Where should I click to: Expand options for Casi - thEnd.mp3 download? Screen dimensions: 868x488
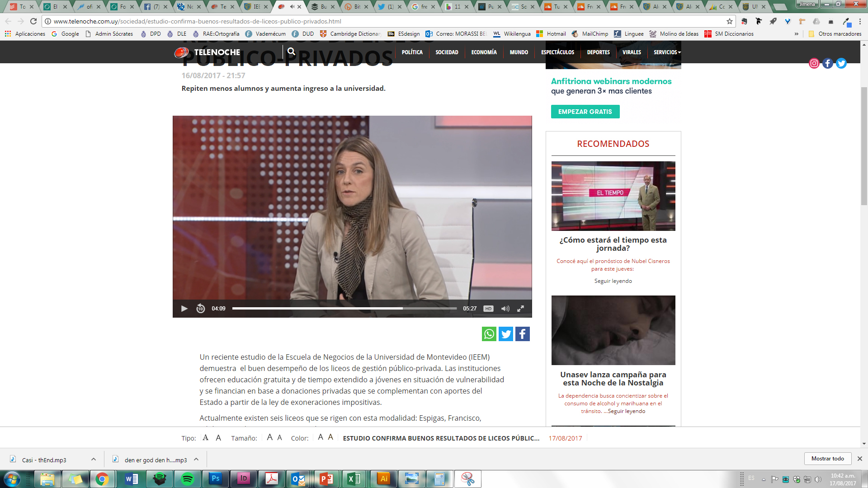(x=94, y=459)
